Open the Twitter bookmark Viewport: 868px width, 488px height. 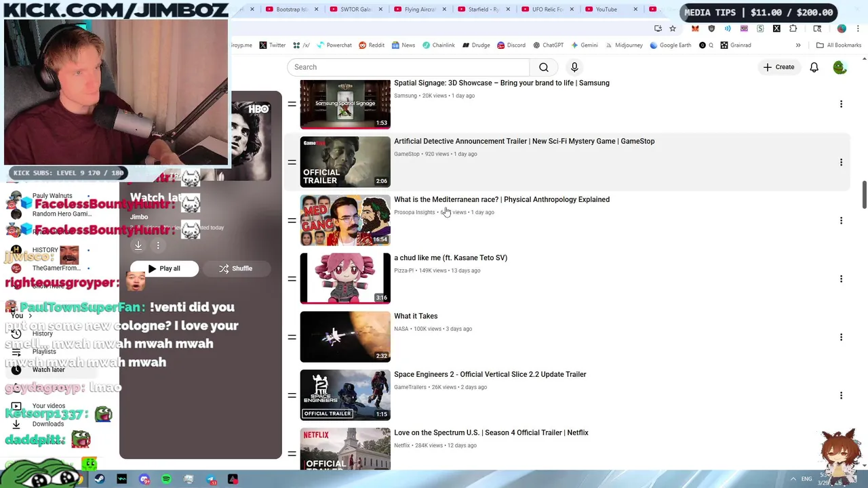[273, 45]
